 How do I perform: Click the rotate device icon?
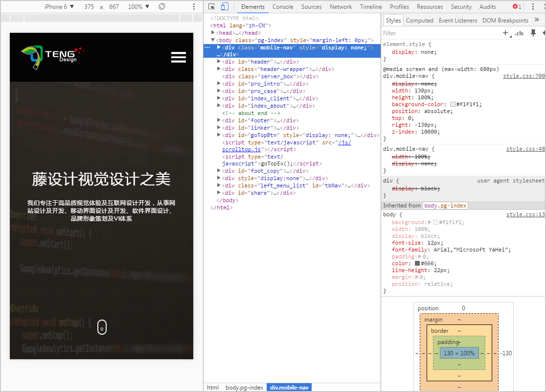coord(161,7)
